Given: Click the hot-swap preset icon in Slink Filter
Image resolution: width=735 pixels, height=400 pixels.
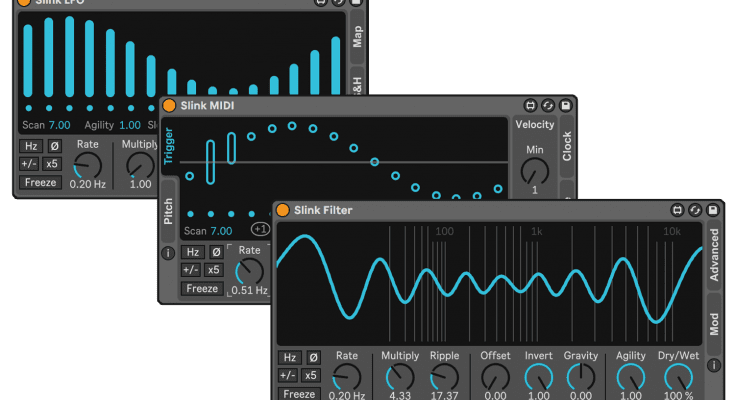Looking at the screenshot, I should click(695, 210).
